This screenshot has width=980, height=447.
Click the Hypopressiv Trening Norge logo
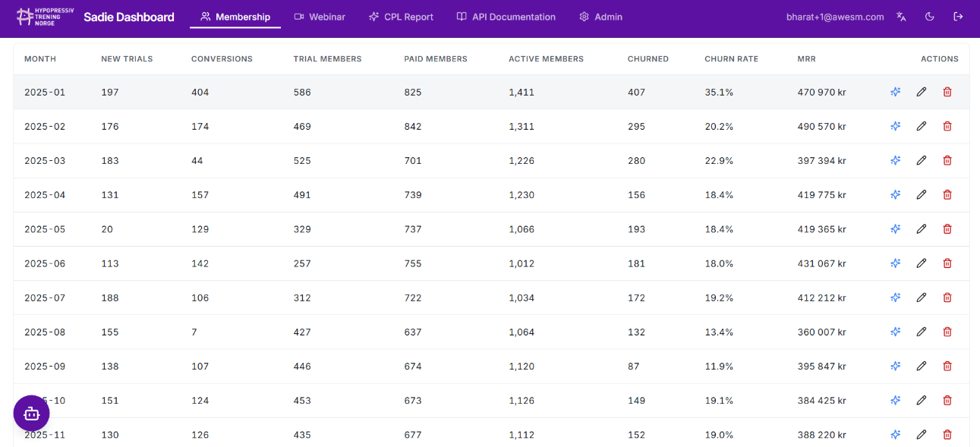pyautogui.click(x=45, y=17)
